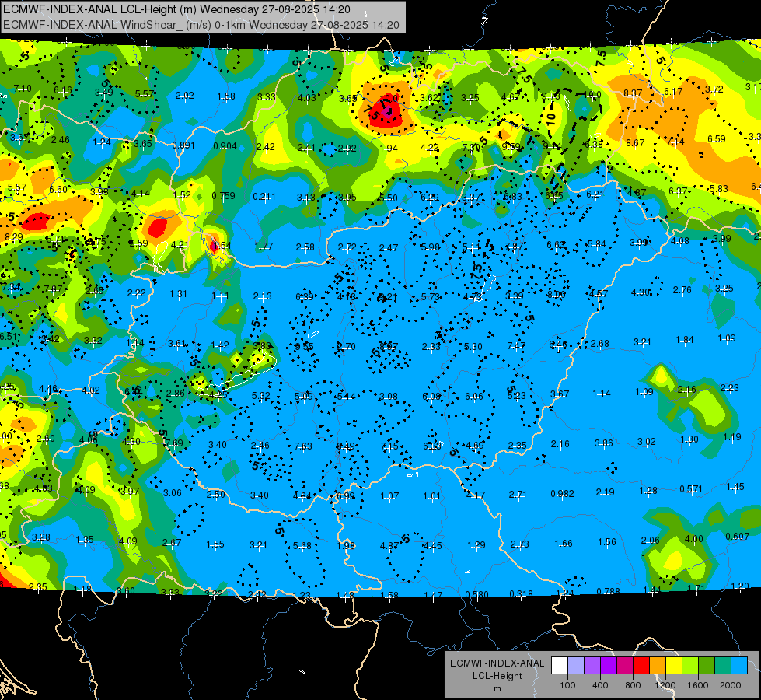The height and width of the screenshot is (700, 761).
Task: Click the wind shear value 8.29
Action: (13, 237)
